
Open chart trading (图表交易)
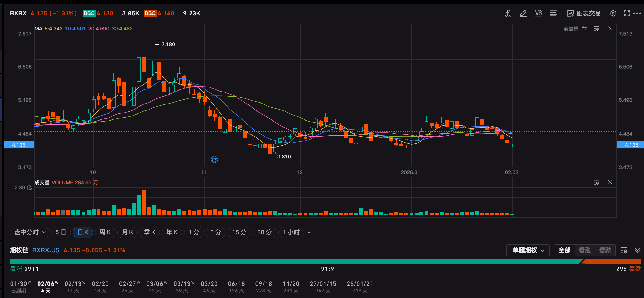pos(584,13)
